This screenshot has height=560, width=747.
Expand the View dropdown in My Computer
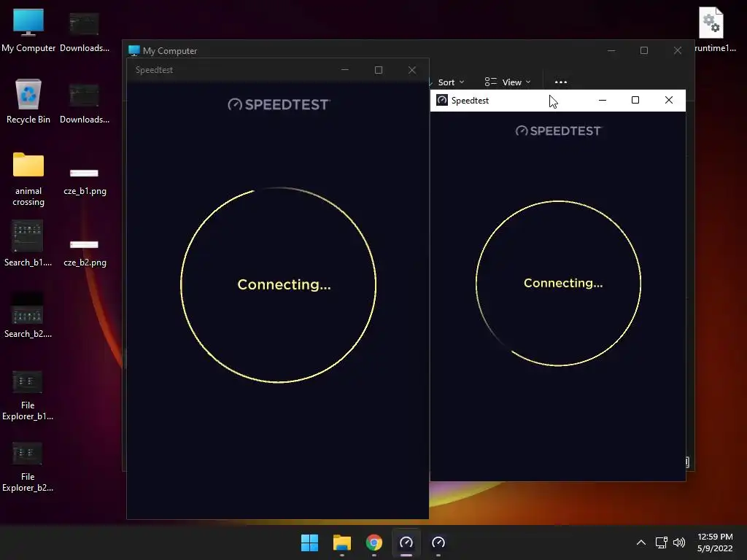[x=508, y=82]
